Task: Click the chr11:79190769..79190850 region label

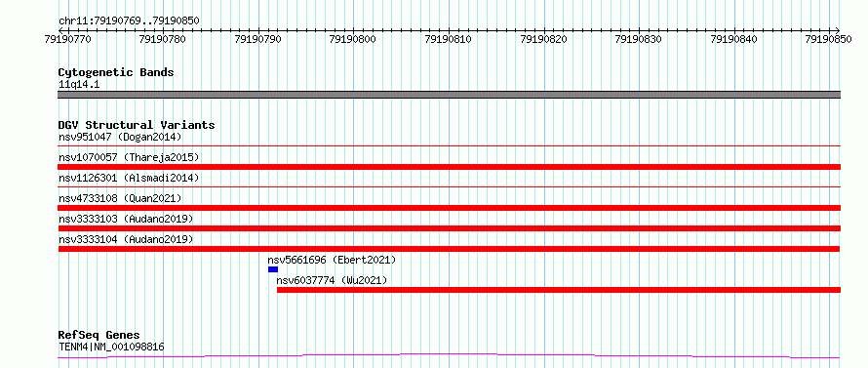Action: 129,21
